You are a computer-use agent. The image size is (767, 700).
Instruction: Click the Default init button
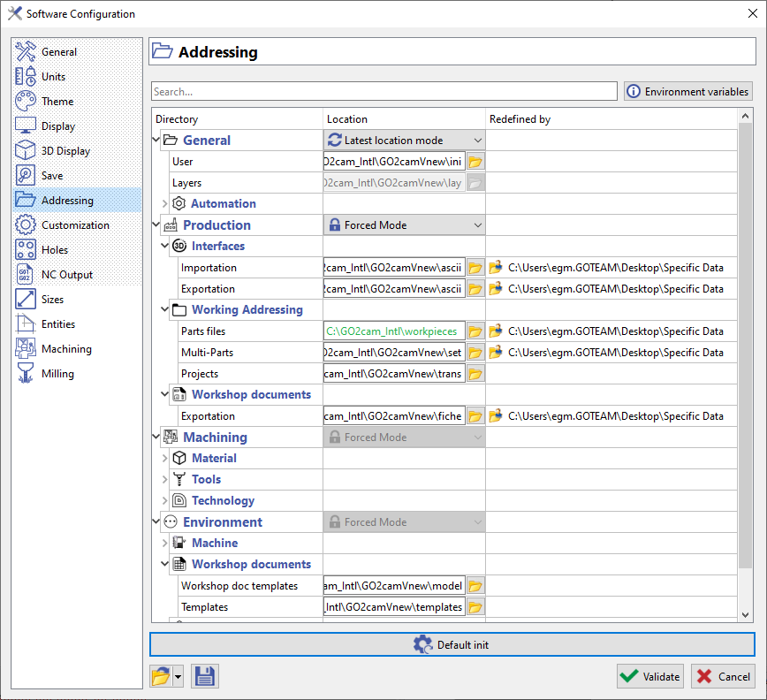[452, 644]
